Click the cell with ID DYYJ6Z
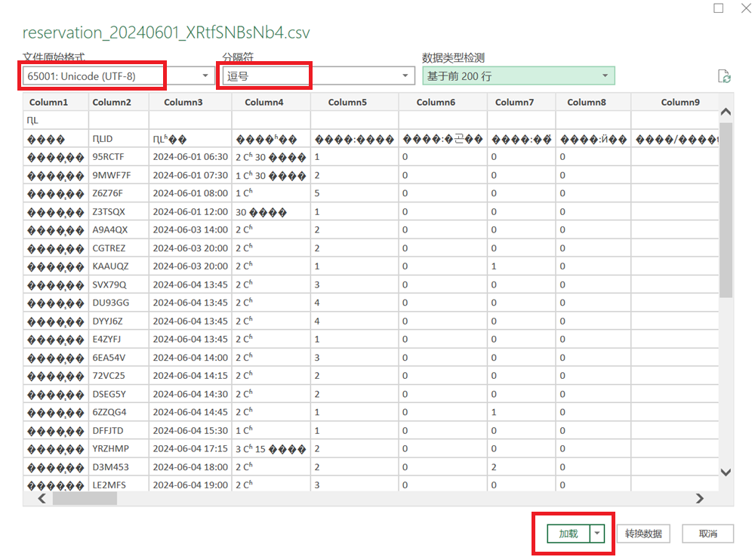This screenshot has height=560, width=755. 119,321
